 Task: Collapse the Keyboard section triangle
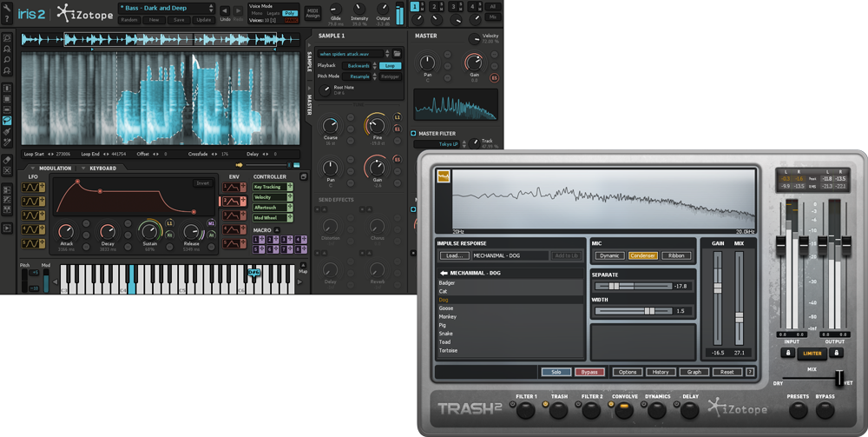(x=83, y=168)
